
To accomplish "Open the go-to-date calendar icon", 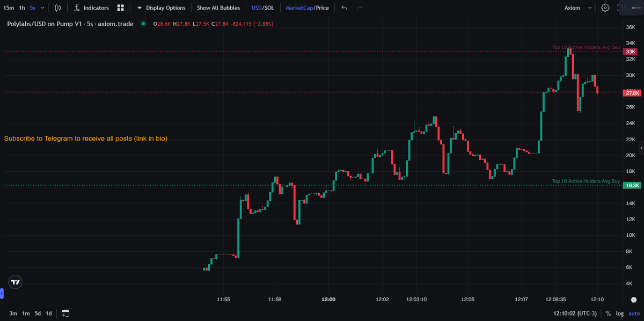I will point(65,313).
